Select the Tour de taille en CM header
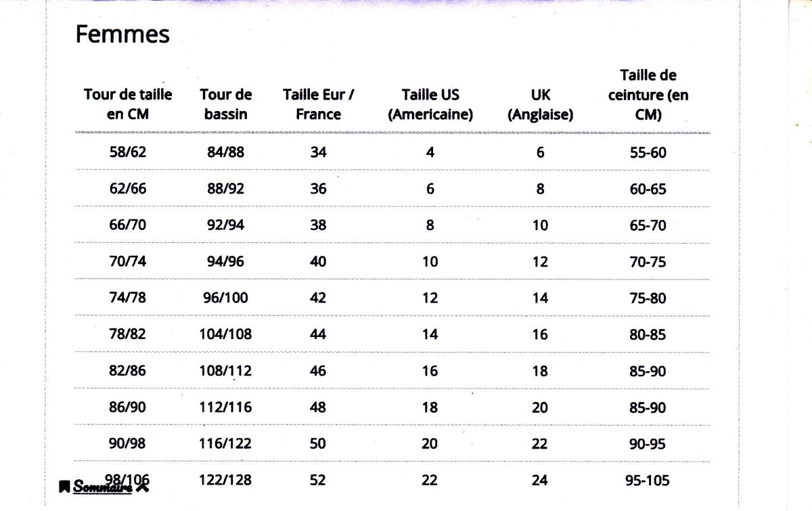The image size is (812, 511). coord(128,104)
